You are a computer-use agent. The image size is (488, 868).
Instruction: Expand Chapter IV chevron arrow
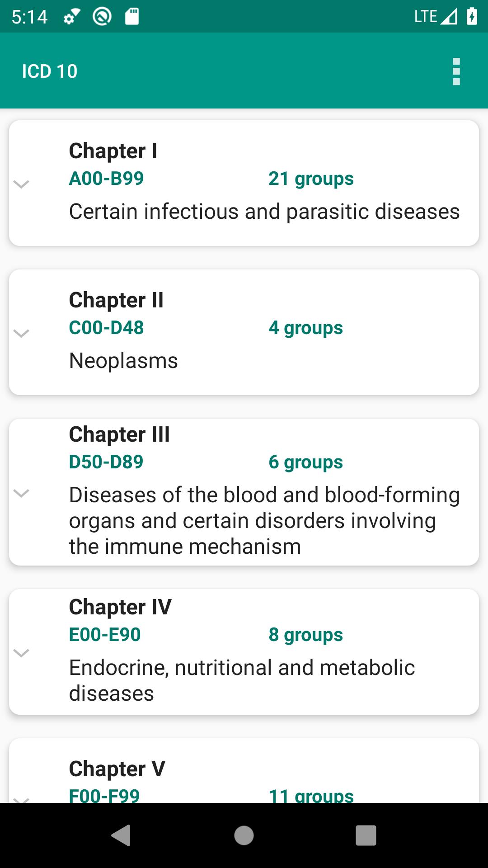[x=21, y=652]
